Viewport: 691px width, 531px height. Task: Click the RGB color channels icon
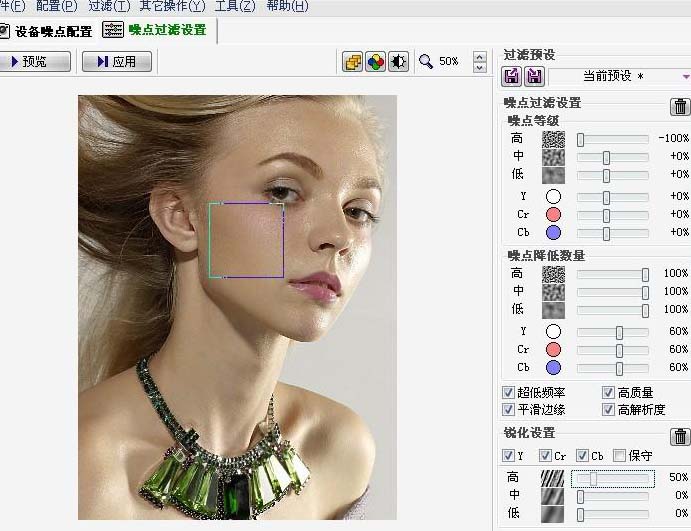point(375,62)
